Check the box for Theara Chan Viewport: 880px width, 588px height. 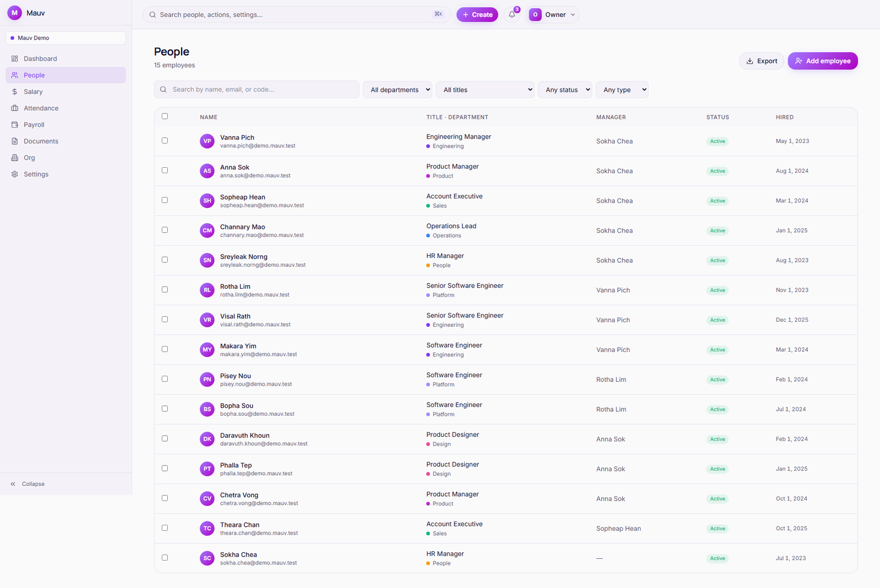click(x=165, y=528)
